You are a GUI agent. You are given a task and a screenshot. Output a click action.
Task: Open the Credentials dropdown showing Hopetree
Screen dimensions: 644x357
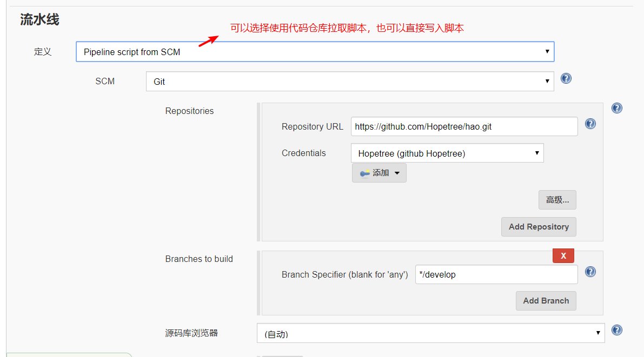tap(447, 153)
